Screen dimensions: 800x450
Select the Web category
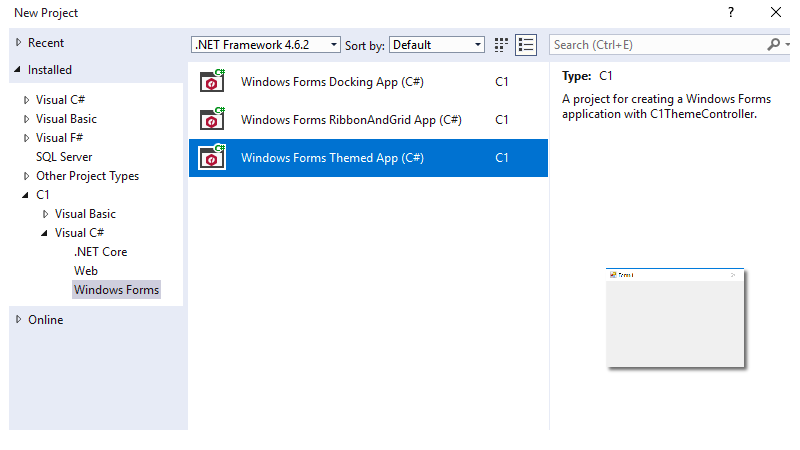pyautogui.click(x=86, y=270)
